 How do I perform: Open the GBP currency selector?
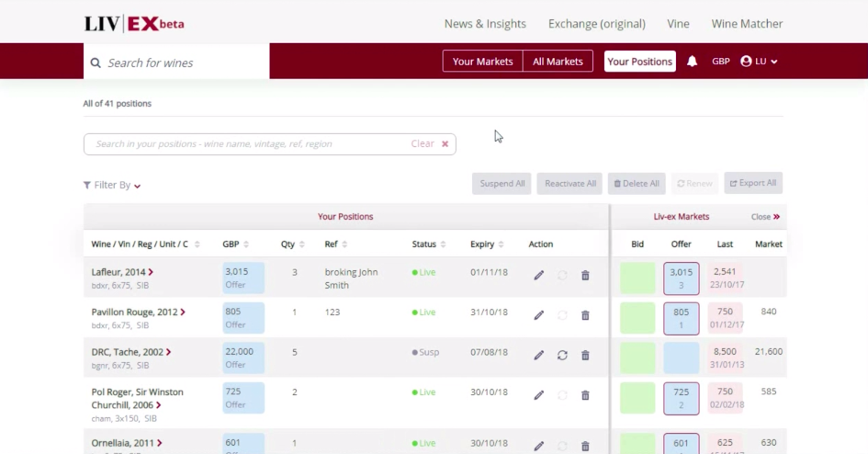(x=721, y=62)
